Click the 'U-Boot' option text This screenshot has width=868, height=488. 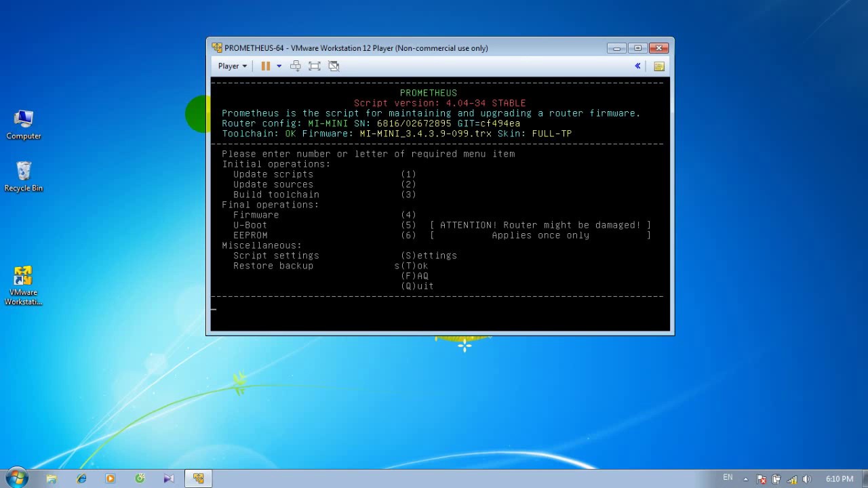click(x=250, y=225)
